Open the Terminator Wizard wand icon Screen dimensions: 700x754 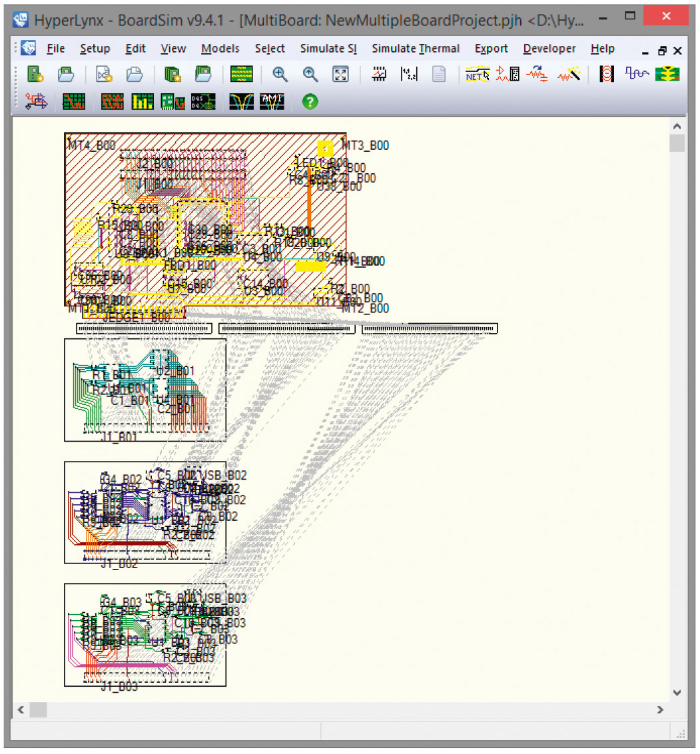[569, 75]
